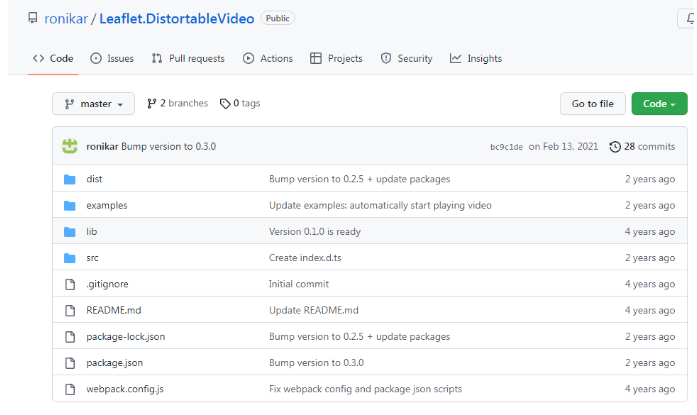Click '2 years ago' in dist row
Viewport: 697px width, 415px height.
[x=650, y=179]
